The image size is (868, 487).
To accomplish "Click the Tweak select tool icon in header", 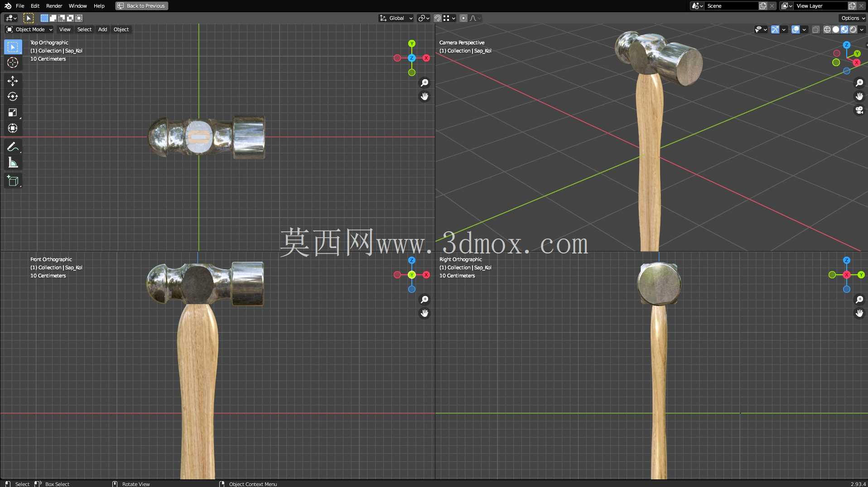I will point(28,18).
